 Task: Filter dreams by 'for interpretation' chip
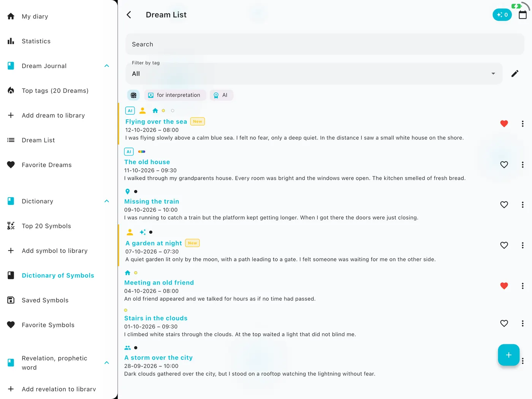click(174, 95)
